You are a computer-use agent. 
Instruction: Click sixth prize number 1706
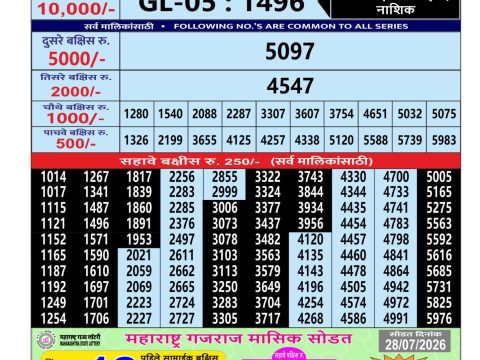click(x=96, y=318)
